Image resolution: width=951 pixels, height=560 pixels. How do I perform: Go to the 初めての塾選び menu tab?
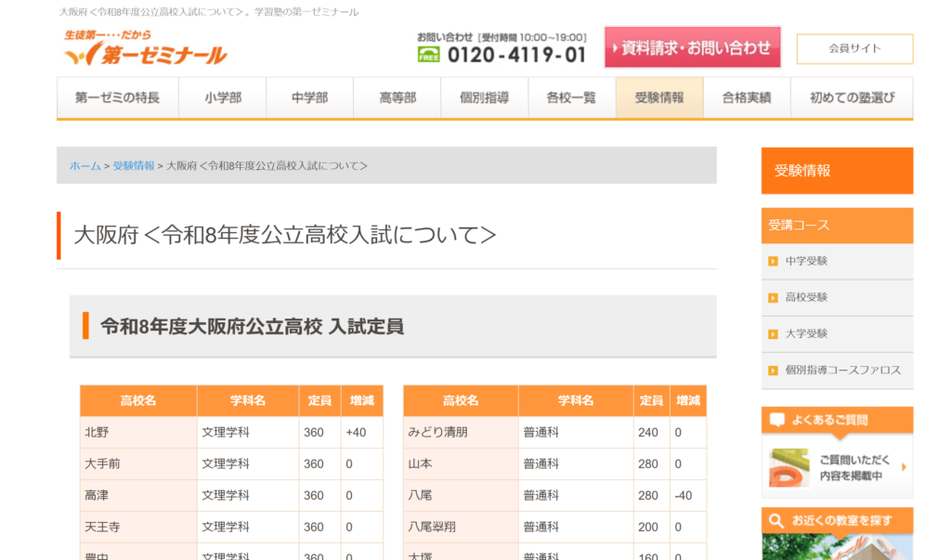click(853, 98)
